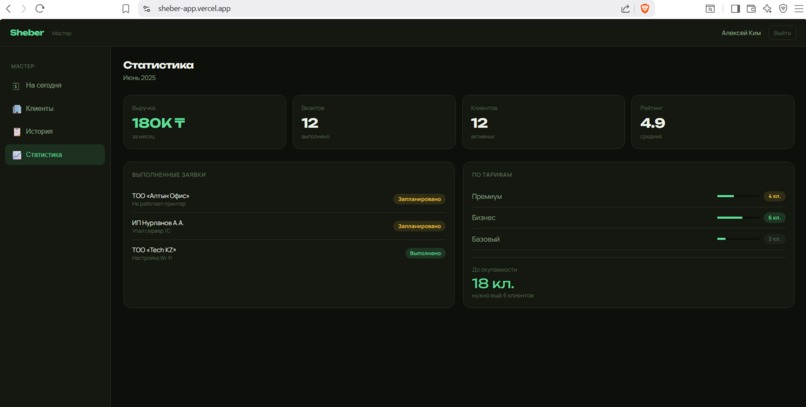
Task: Click the Бизнес tariff progress bar
Action: pos(738,217)
